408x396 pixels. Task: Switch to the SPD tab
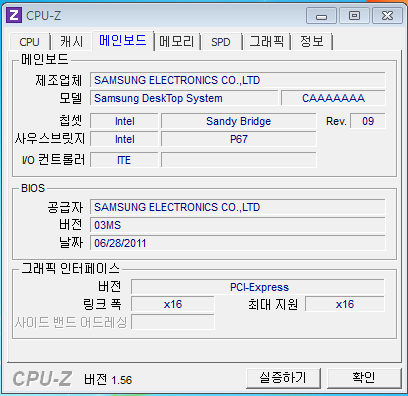(x=221, y=42)
